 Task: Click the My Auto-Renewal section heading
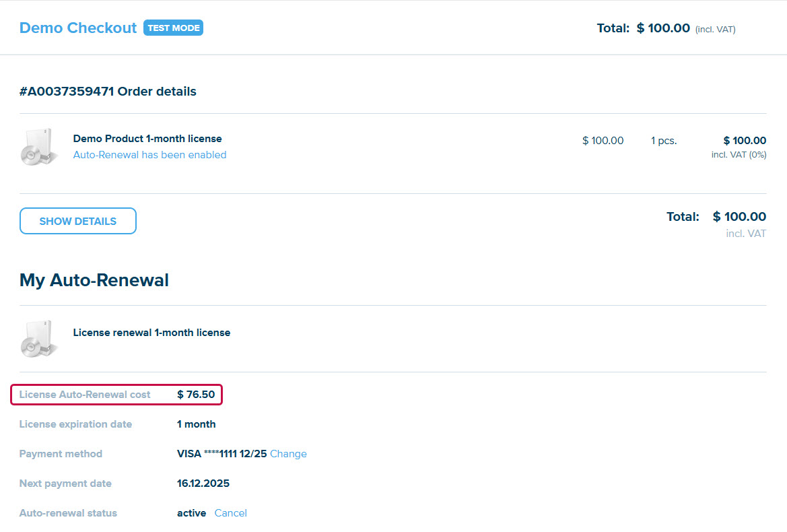94,280
